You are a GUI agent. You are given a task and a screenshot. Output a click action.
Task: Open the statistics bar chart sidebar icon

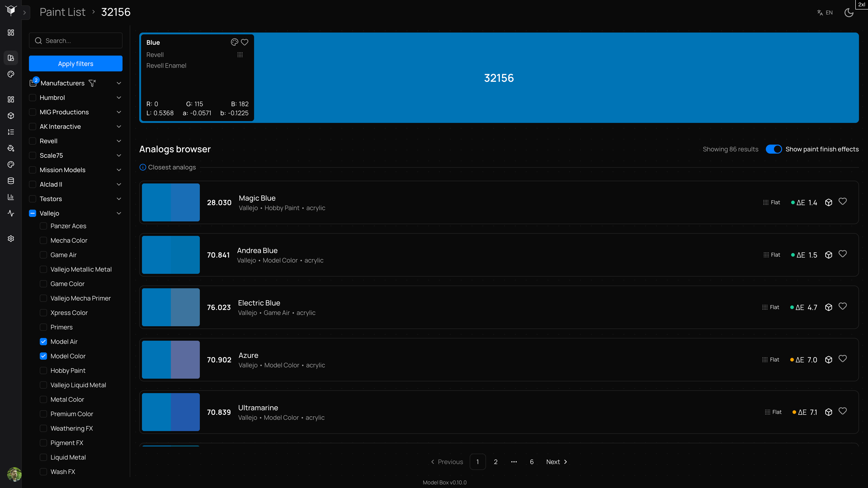point(11,197)
